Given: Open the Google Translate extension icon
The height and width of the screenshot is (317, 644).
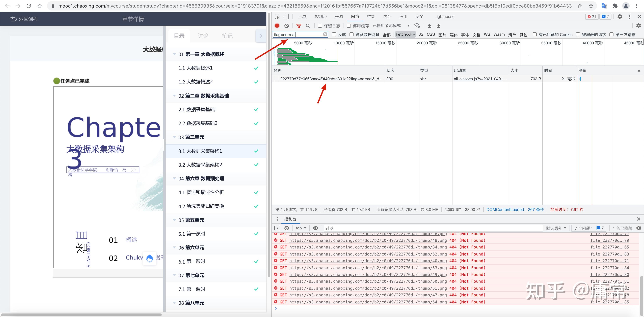Looking at the screenshot, I should [604, 6].
